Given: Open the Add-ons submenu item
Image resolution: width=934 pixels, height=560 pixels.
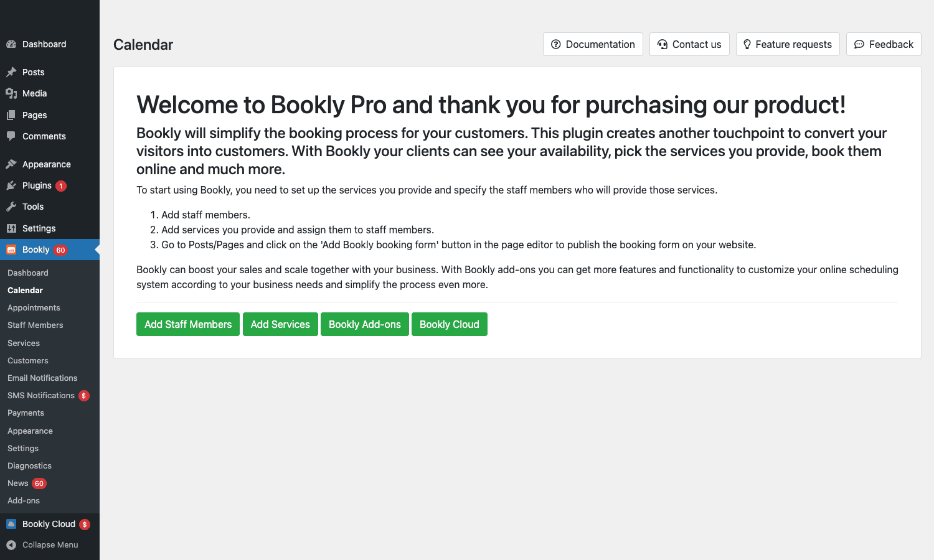Looking at the screenshot, I should click(x=50, y=500).
